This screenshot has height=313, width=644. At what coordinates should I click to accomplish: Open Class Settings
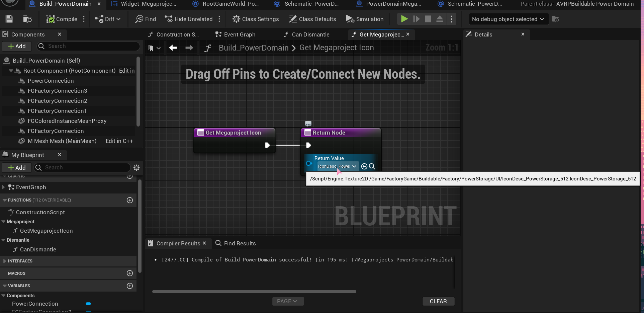[256, 19]
